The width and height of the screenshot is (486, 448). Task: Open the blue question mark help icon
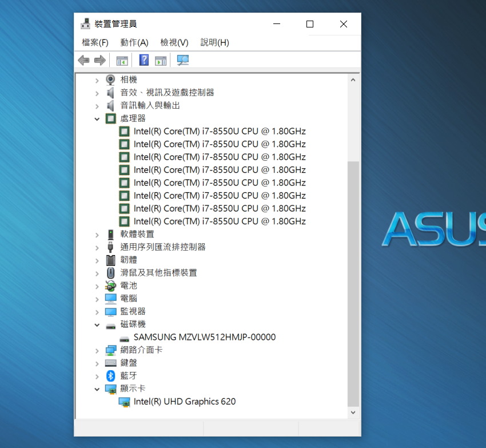[144, 60]
